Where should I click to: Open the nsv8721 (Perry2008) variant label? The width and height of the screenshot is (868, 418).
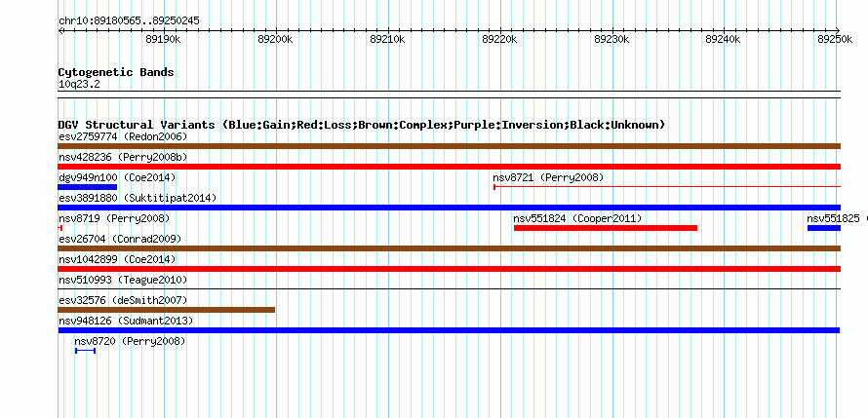[548, 177]
